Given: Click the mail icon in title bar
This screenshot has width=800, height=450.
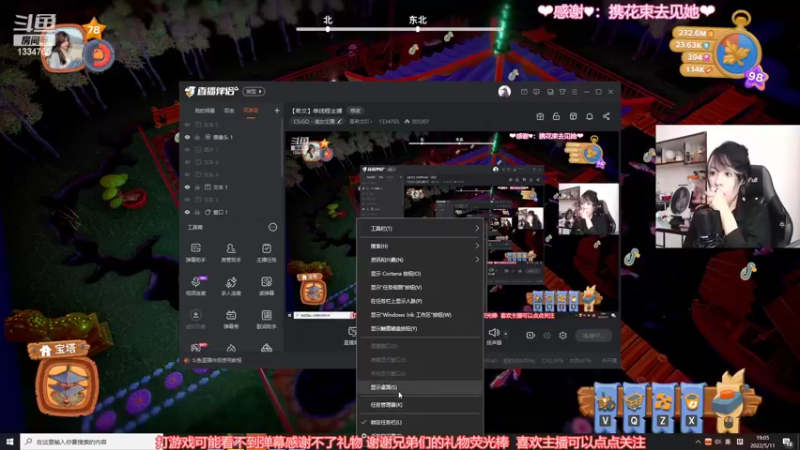Looking at the screenshot, I should (x=524, y=92).
